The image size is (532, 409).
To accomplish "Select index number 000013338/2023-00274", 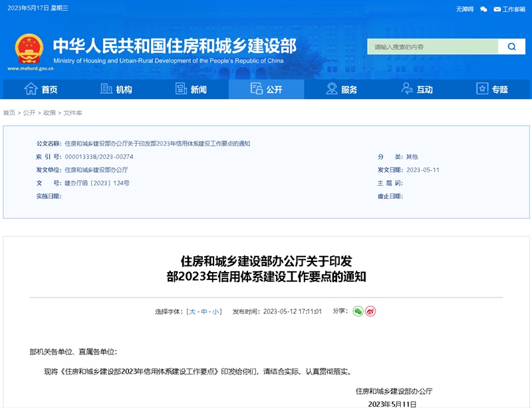I will pyautogui.click(x=99, y=157).
